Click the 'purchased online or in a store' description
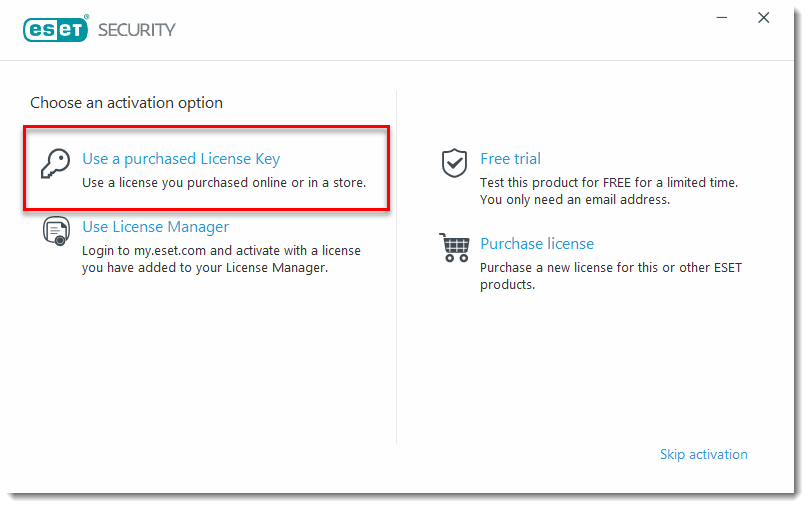 click(x=224, y=183)
